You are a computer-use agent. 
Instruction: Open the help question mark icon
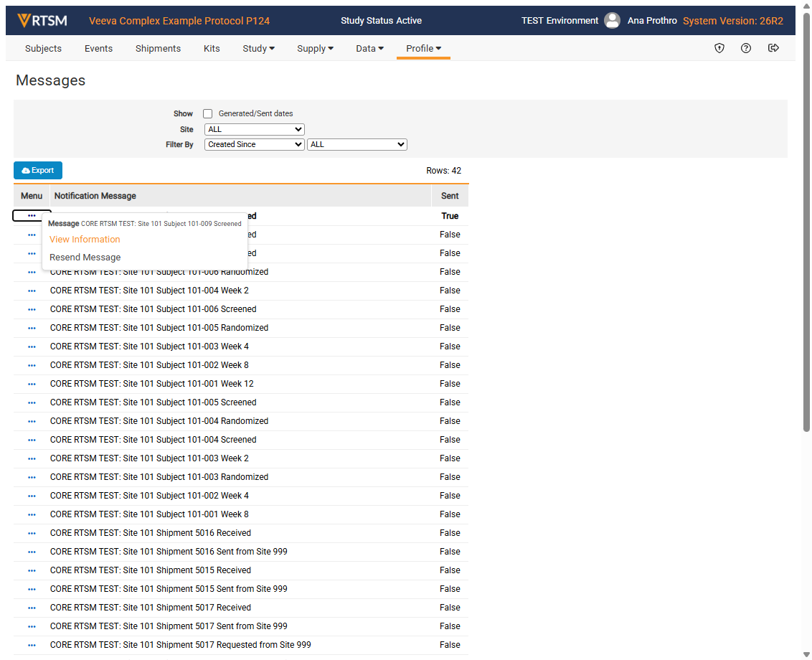[746, 48]
